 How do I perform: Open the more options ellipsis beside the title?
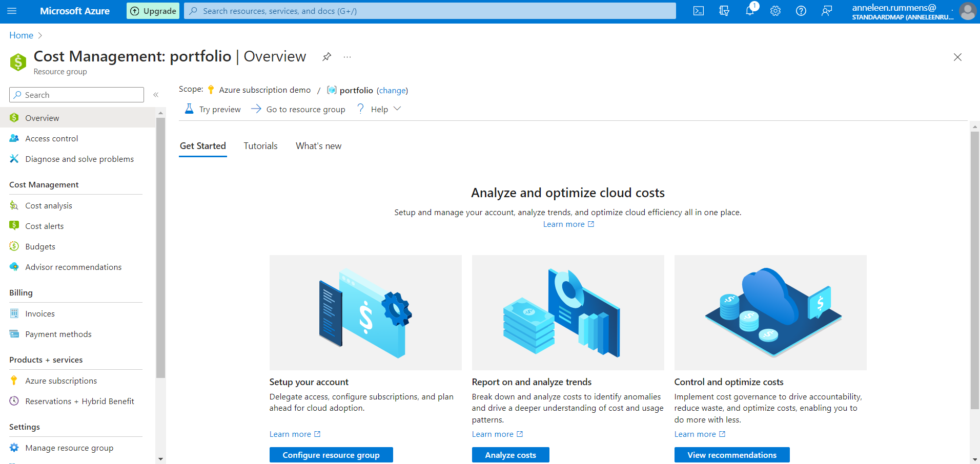348,57
